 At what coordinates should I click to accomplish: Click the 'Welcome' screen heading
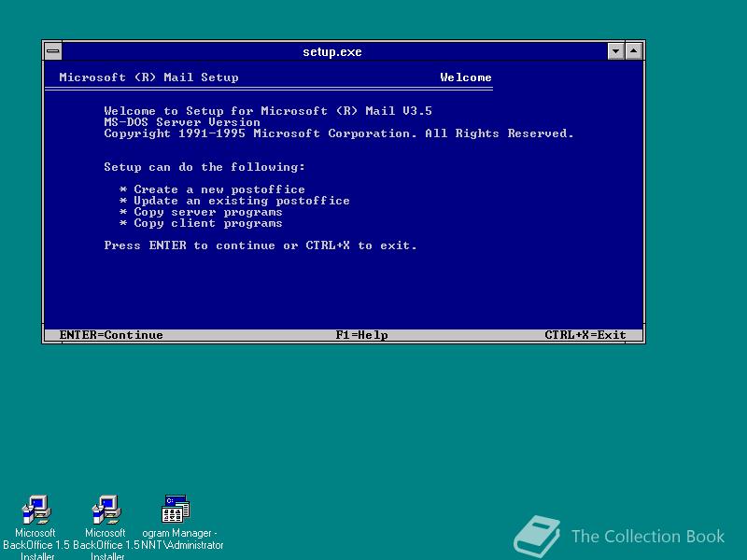tap(465, 77)
